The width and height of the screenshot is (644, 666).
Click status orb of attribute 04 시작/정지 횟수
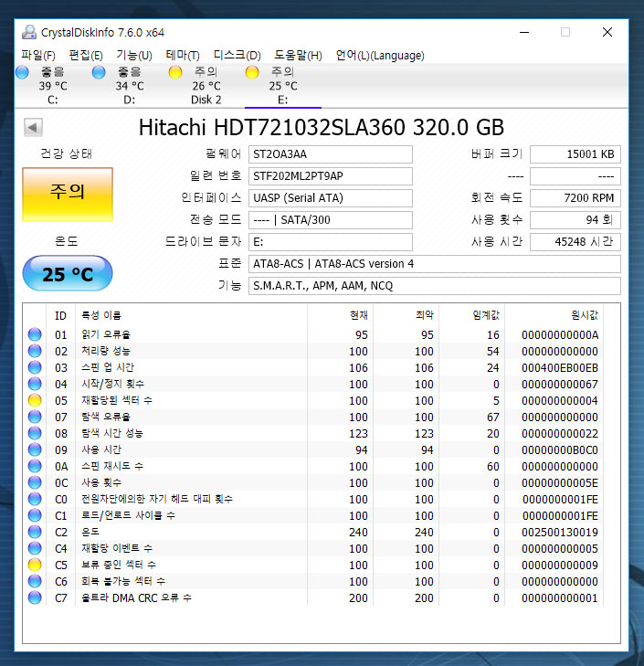pos(35,384)
